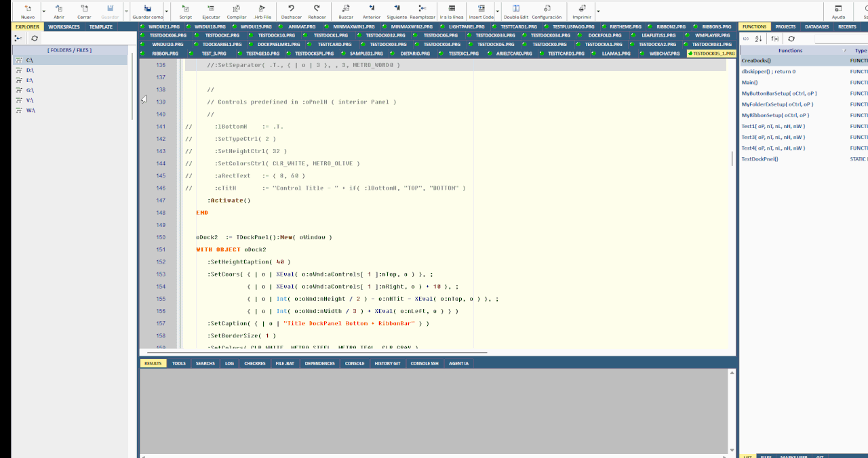Refresh the Functions panel list
The height and width of the screenshot is (458, 868).
(x=791, y=39)
